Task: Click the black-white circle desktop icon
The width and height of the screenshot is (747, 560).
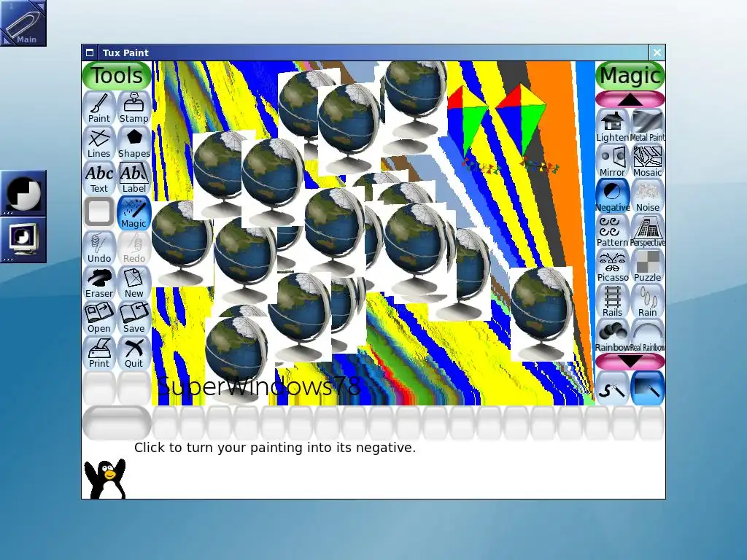Action: pos(23,193)
